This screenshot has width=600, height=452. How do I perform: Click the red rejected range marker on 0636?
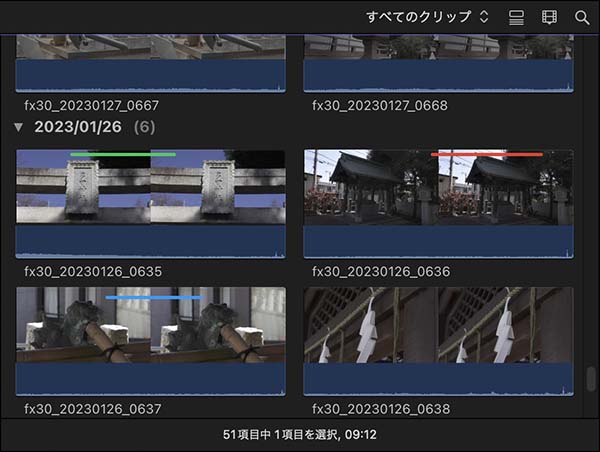[487, 155]
